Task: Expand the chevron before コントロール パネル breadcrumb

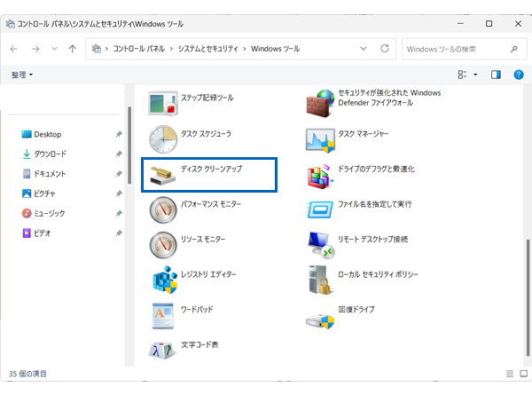Action: pos(106,49)
